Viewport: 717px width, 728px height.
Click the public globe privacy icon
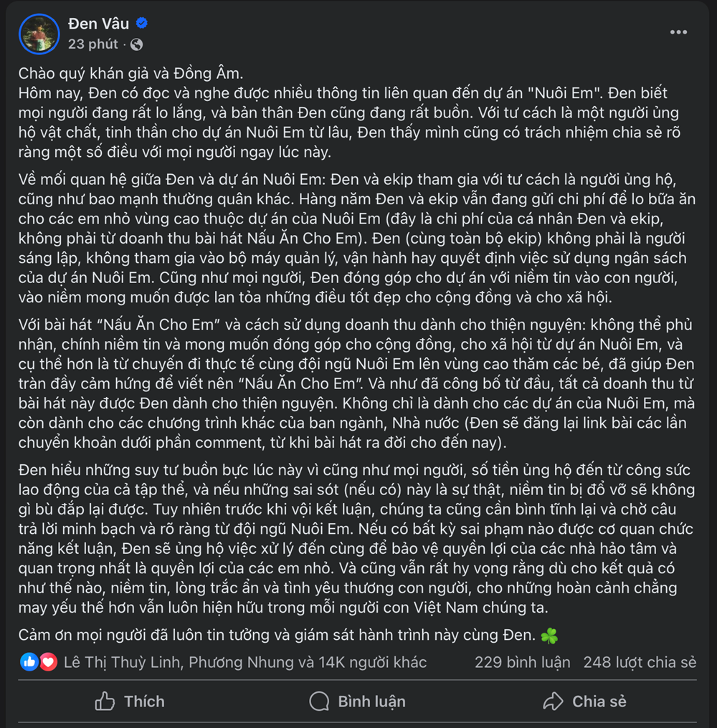point(137,44)
